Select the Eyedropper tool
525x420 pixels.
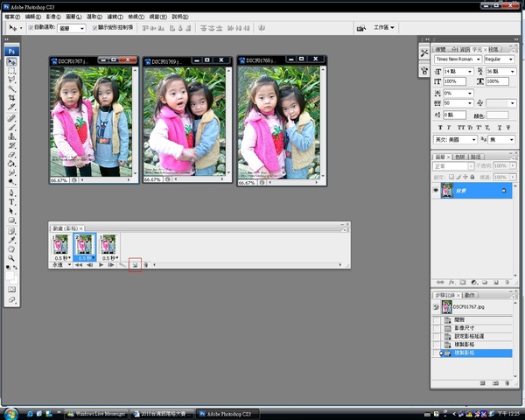click(x=11, y=240)
